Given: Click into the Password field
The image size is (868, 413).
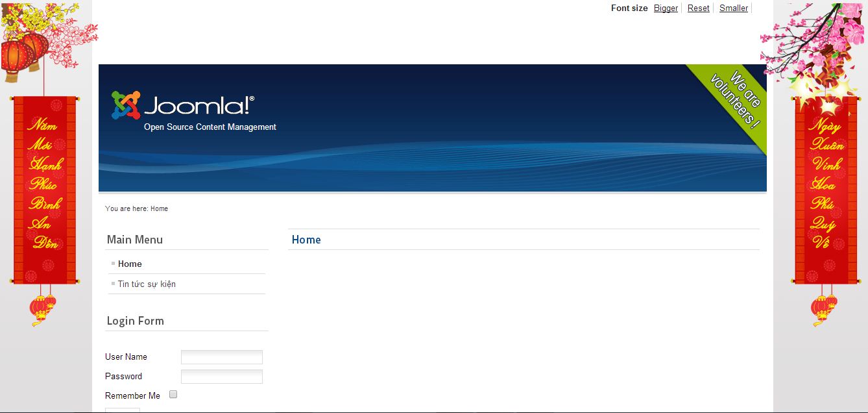Looking at the screenshot, I should pos(221,377).
